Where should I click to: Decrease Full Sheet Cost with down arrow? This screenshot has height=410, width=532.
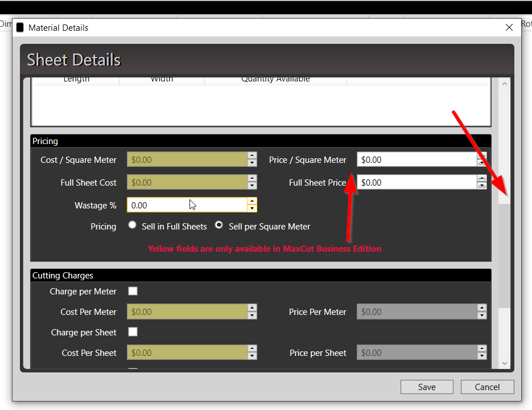[x=252, y=186]
